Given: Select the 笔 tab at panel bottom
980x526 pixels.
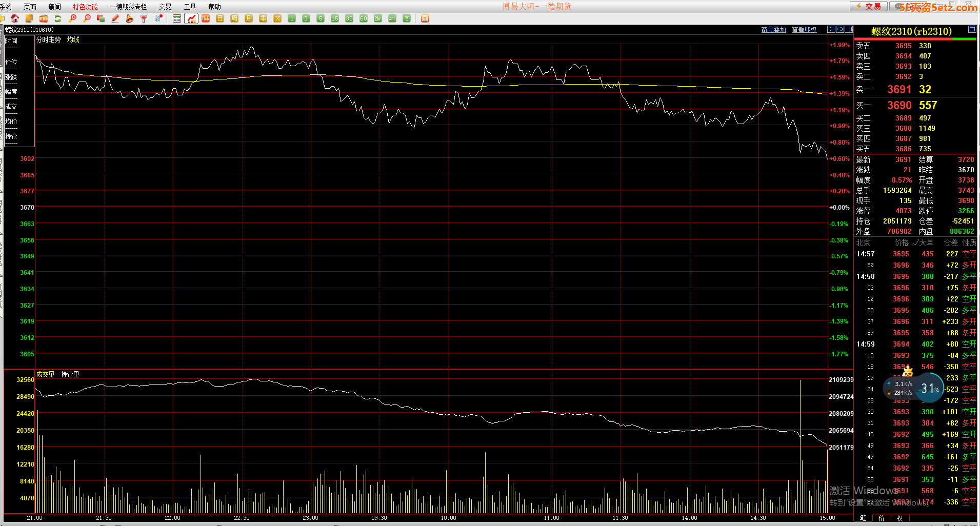Looking at the screenshot, I should 863,518.
